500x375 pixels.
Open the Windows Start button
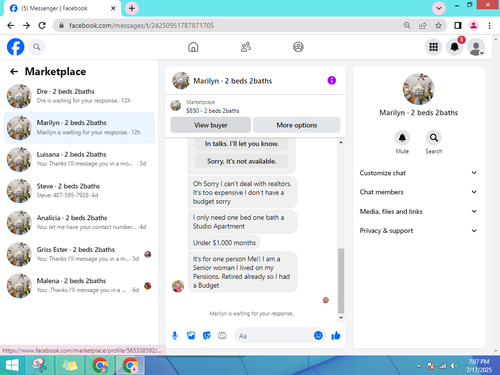[x=12, y=365]
